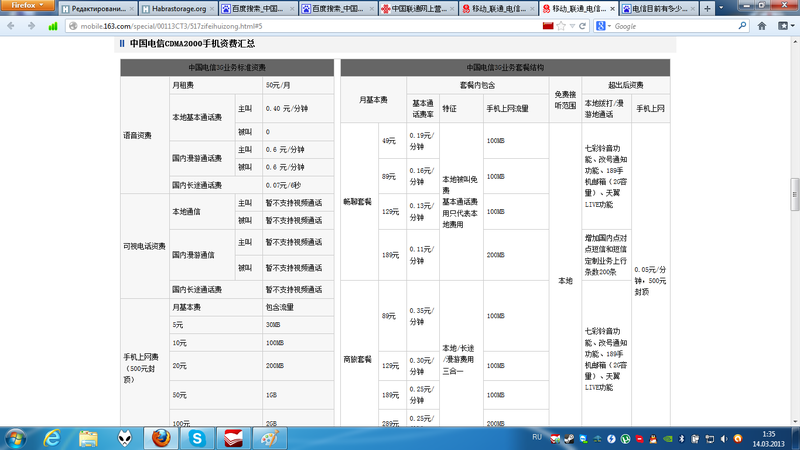This screenshot has width=800, height=450.
Task: Click the 商旅套餐 plan label
Action: click(358, 360)
